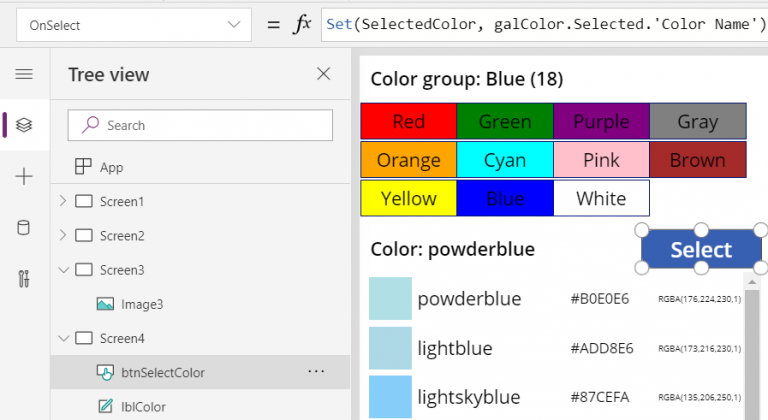Open the Data cylinder icon

[x=24, y=227]
